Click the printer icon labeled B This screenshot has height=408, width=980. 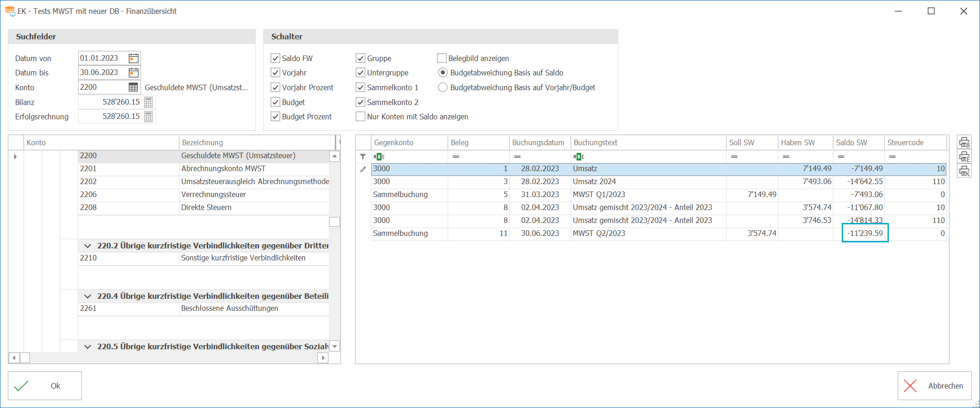coord(964,142)
